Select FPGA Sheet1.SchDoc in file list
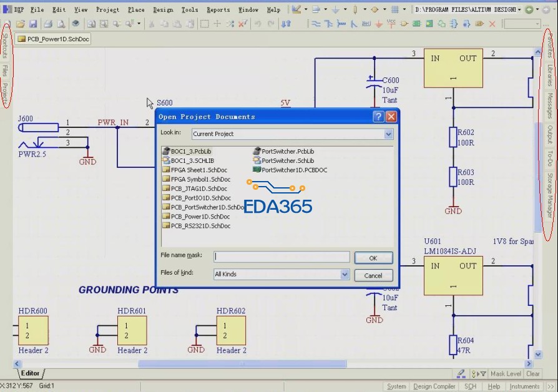This screenshot has width=558, height=392. click(195, 170)
